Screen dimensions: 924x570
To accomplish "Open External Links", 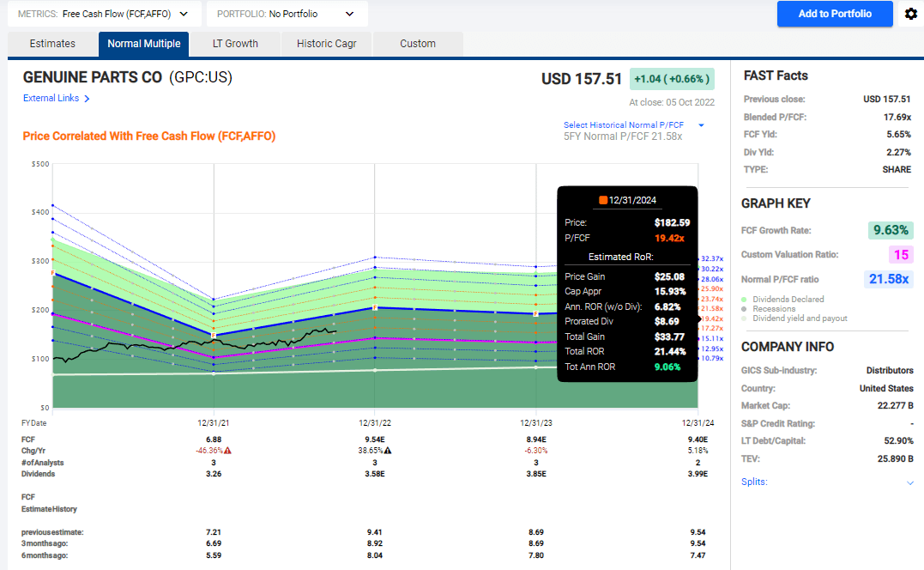I will [51, 99].
